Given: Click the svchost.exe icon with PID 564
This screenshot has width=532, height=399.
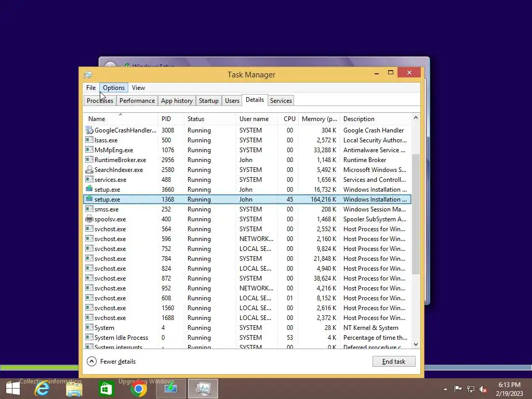Looking at the screenshot, I should click(x=89, y=229).
